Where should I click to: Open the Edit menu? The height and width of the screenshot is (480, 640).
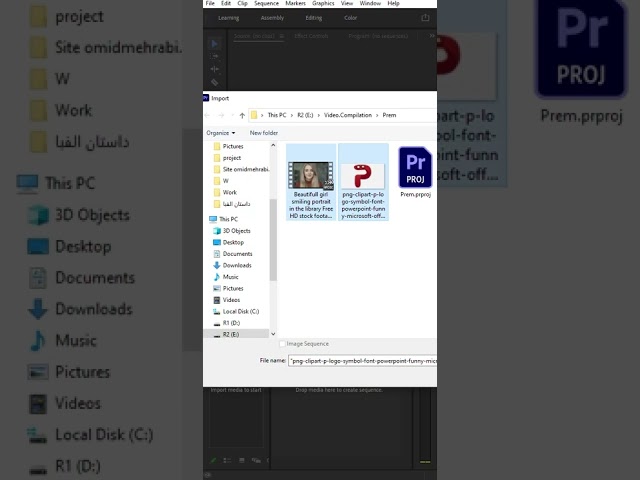(x=226, y=3)
